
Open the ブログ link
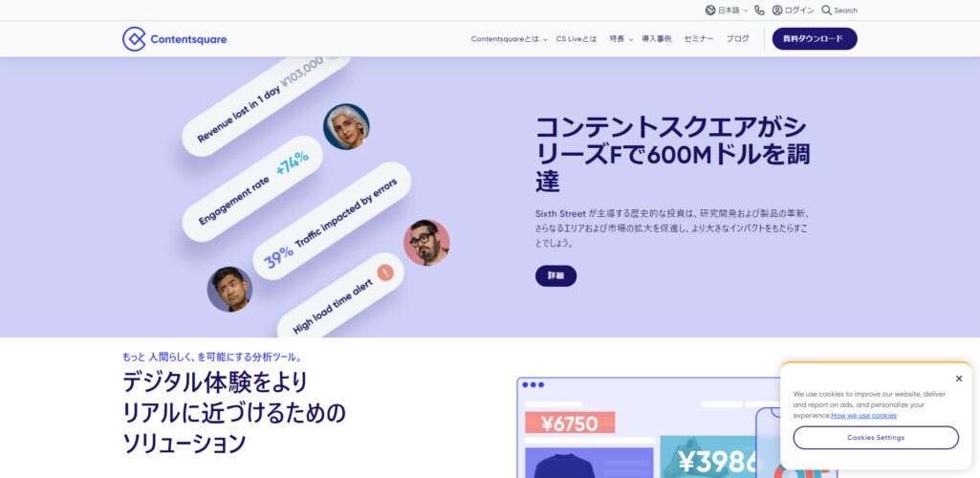point(737,39)
